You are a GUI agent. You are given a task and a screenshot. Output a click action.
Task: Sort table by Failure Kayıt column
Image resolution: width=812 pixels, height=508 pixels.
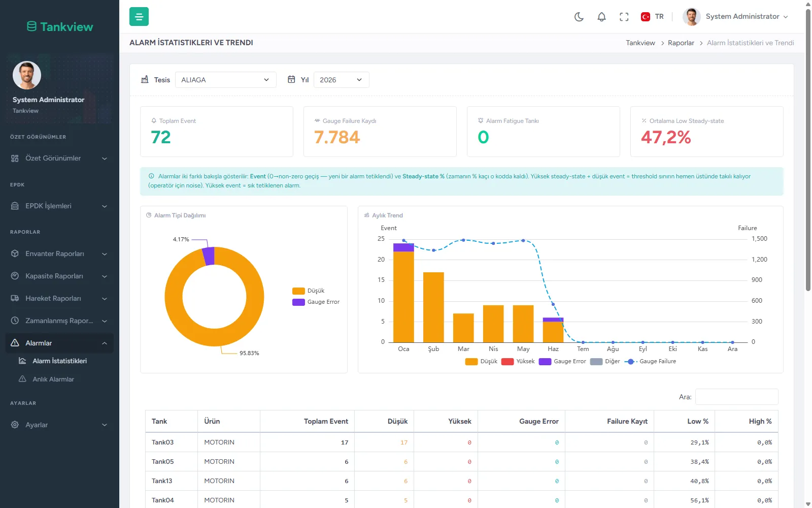(x=610, y=421)
